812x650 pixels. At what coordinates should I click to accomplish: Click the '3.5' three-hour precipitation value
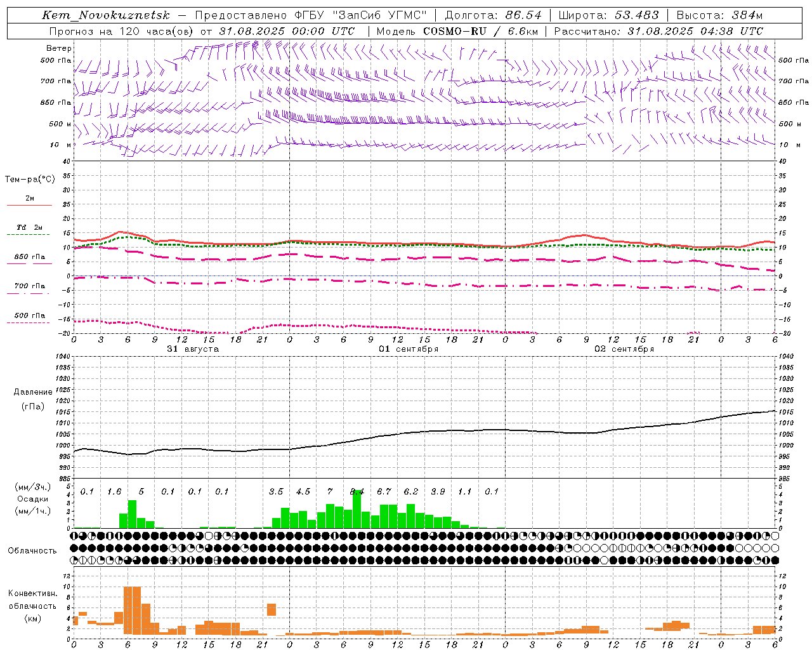pos(276,491)
